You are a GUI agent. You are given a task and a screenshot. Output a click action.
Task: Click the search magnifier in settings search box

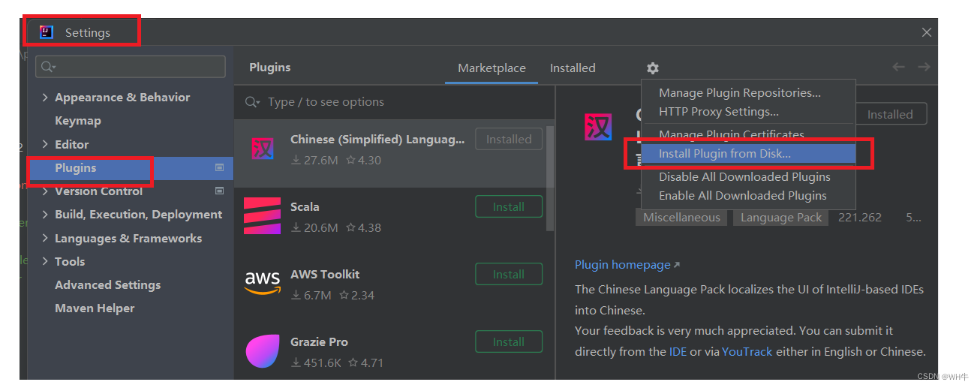48,67
